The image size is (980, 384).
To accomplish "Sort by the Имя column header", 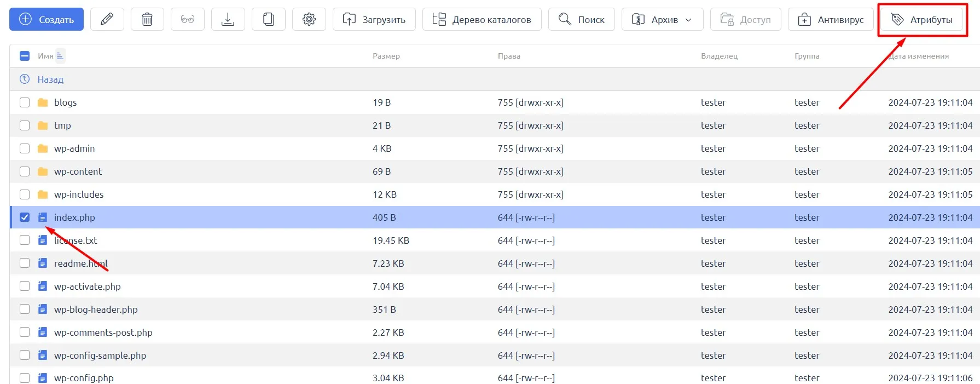I will pyautogui.click(x=45, y=56).
